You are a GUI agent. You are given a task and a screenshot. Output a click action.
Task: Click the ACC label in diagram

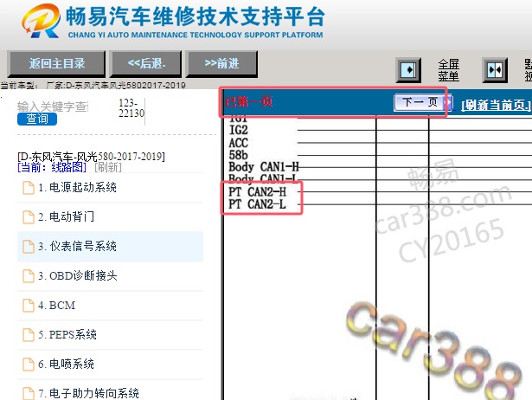coord(239,143)
